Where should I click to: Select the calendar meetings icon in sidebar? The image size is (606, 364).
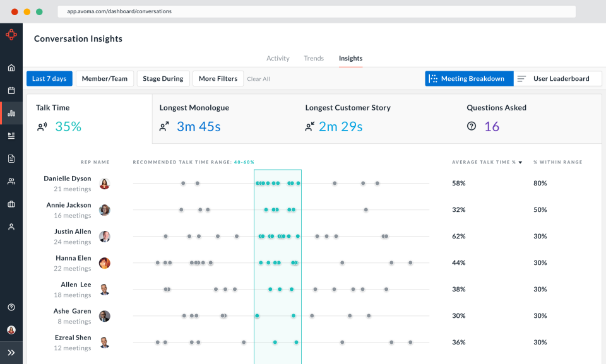click(11, 90)
